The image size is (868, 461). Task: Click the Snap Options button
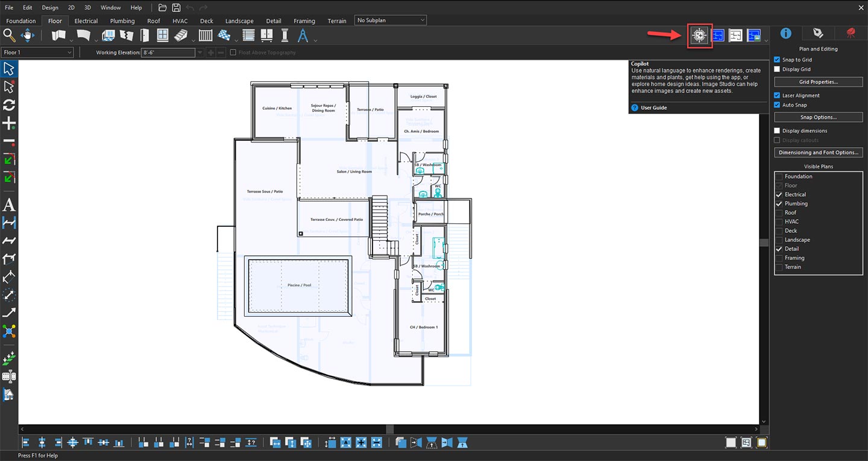tap(818, 117)
